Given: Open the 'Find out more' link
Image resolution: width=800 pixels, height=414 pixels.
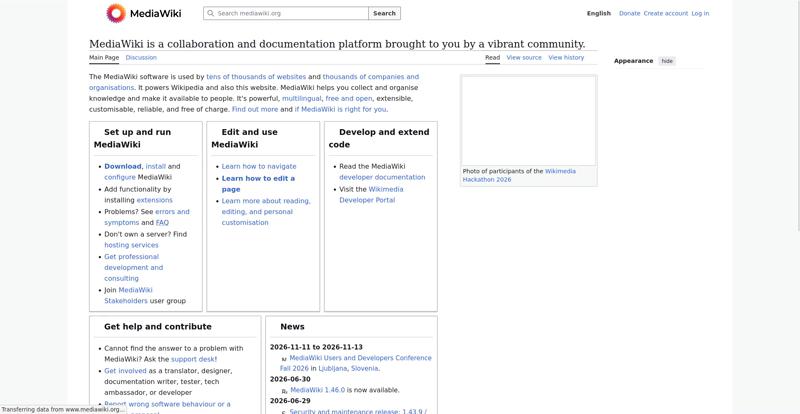Looking at the screenshot, I should pyautogui.click(x=255, y=109).
